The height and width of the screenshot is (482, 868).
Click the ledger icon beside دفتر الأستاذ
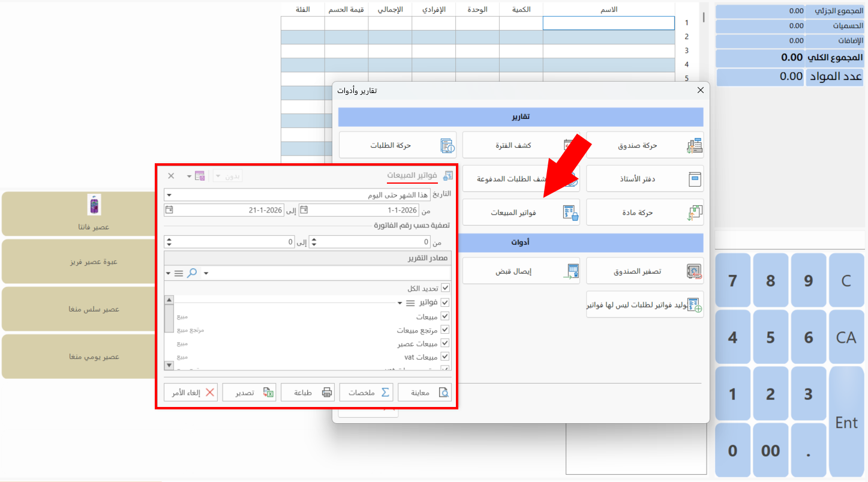(695, 179)
